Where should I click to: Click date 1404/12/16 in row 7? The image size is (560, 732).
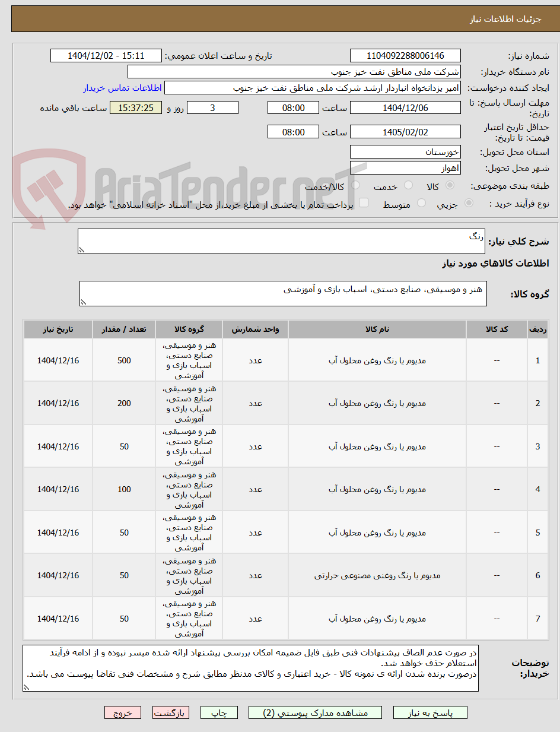[x=58, y=619]
